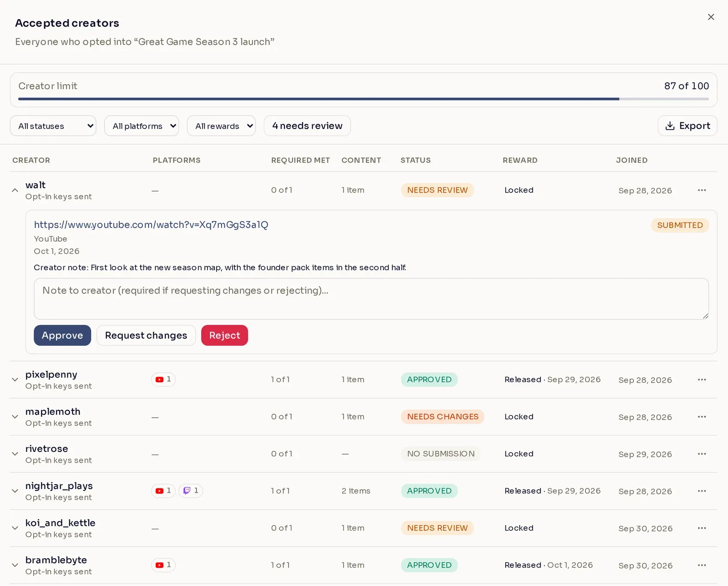
Task: Click the REWARD column header
Action: pyautogui.click(x=520, y=160)
